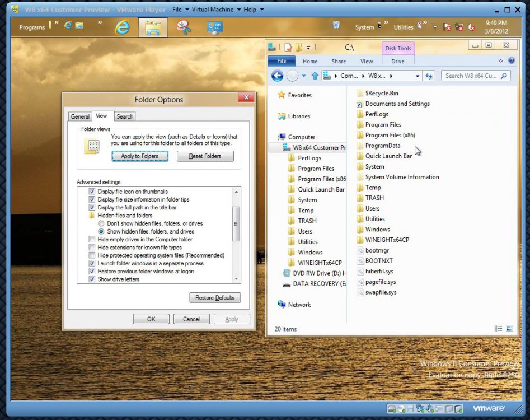
Task: Refresh the C:\ folder view
Action: click(x=429, y=76)
